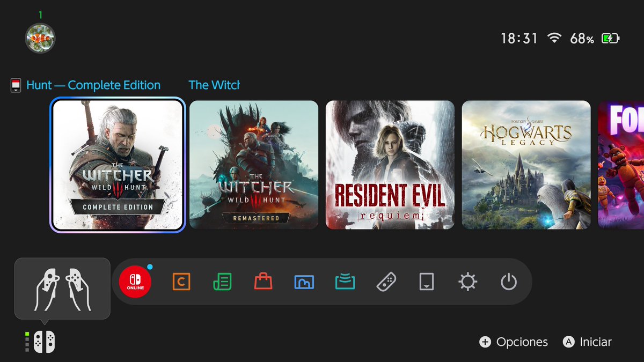Viewport: 644px width, 362px height.
Task: Click the battery charging icon
Action: (x=611, y=38)
